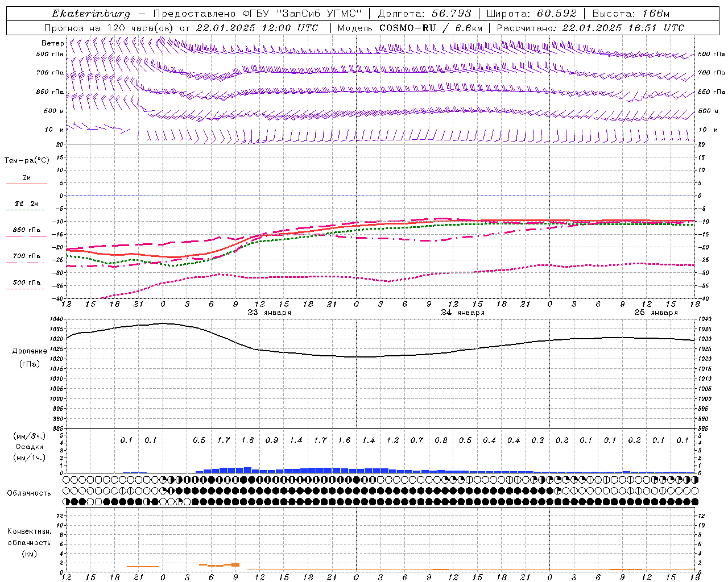This screenshot has width=728, height=582.
Task: Click the '500 гПа' temperature legend entry
Action: point(27,282)
